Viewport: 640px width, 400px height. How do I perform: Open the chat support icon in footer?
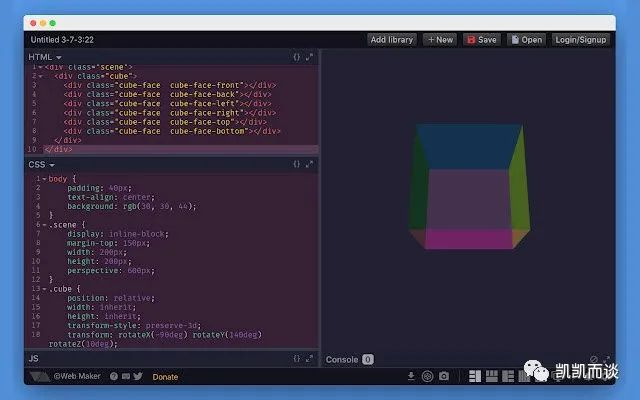(126, 376)
